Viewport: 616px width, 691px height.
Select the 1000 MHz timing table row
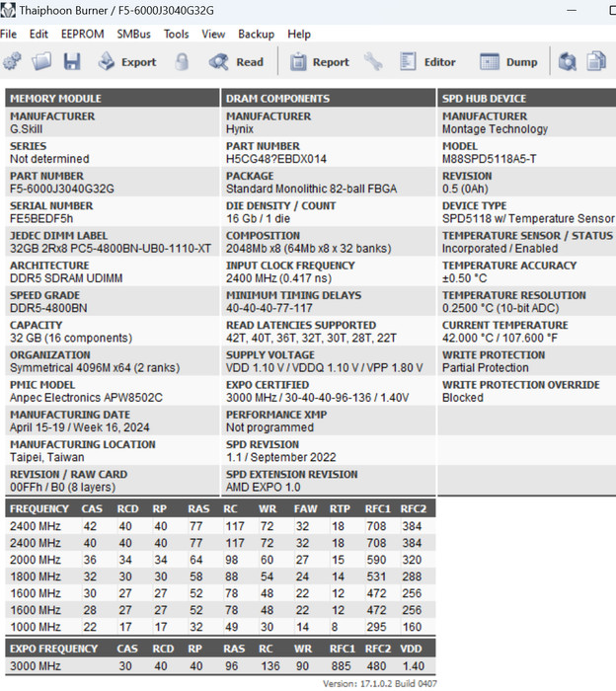click(220, 627)
